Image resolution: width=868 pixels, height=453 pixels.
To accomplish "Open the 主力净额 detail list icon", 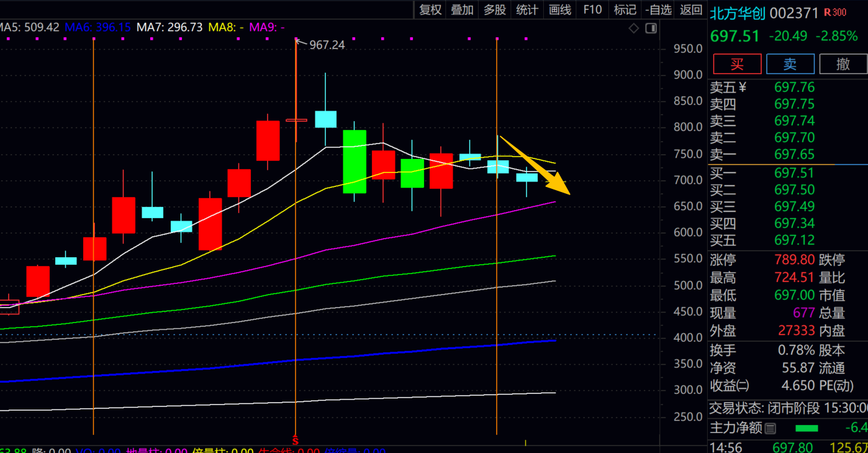I will 771,428.
